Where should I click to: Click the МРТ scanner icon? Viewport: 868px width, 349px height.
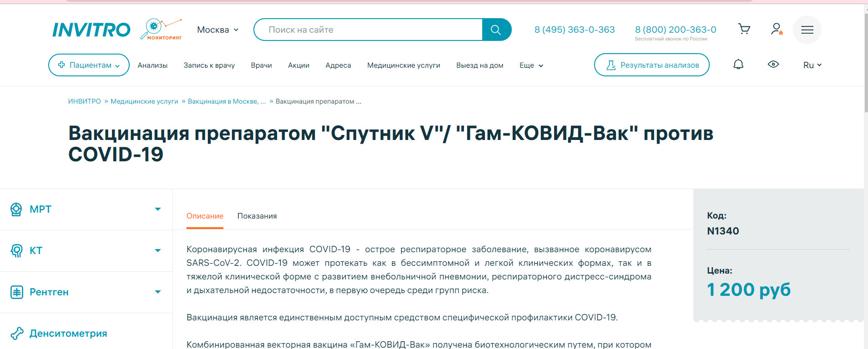point(16,209)
